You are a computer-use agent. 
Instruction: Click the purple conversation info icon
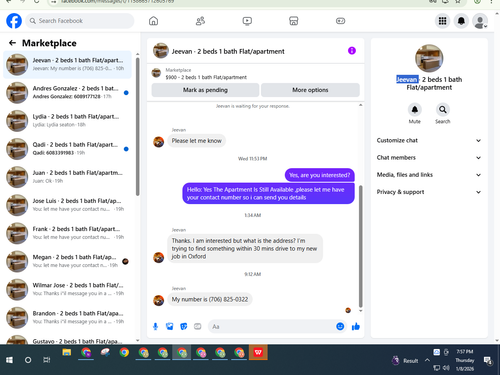[352, 51]
